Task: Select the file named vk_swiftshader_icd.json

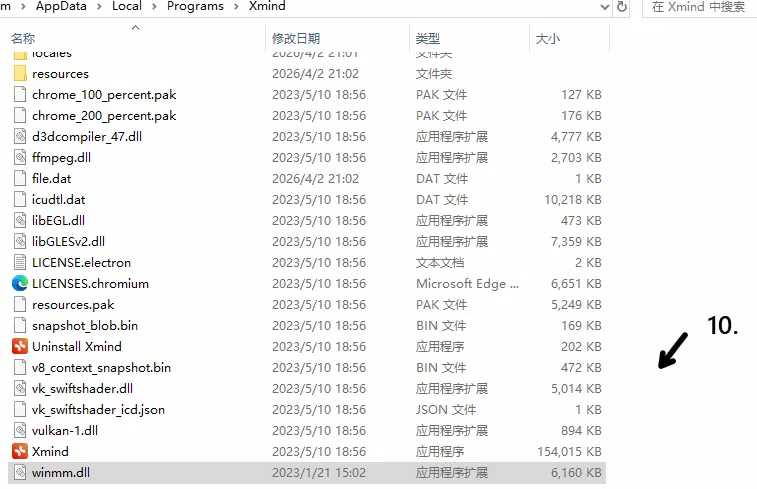Action: 98,410
